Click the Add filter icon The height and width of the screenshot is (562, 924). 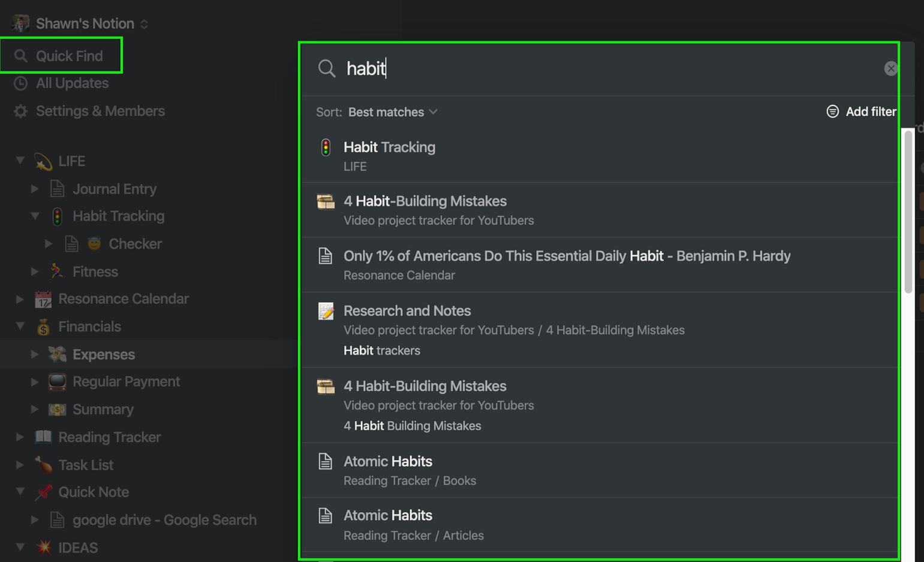point(832,112)
